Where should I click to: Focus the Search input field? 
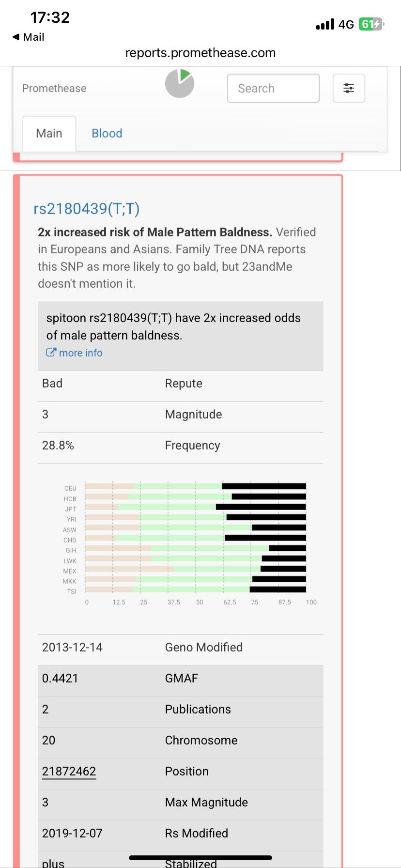pyautogui.click(x=273, y=88)
